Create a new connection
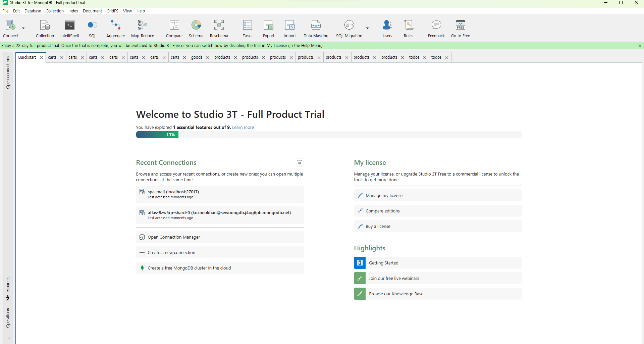The width and height of the screenshot is (644, 344). point(220,252)
